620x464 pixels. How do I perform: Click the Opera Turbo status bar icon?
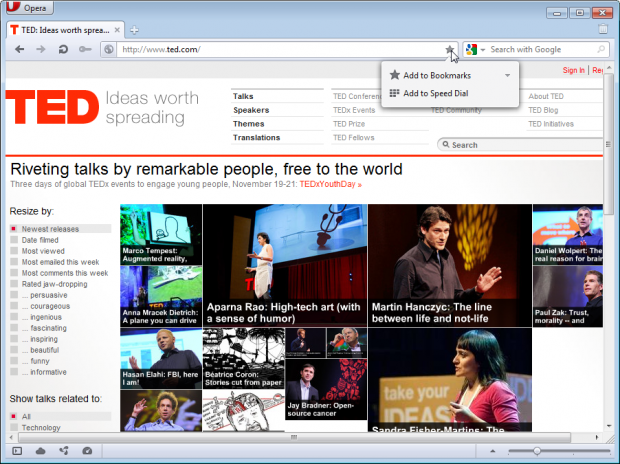(87, 451)
